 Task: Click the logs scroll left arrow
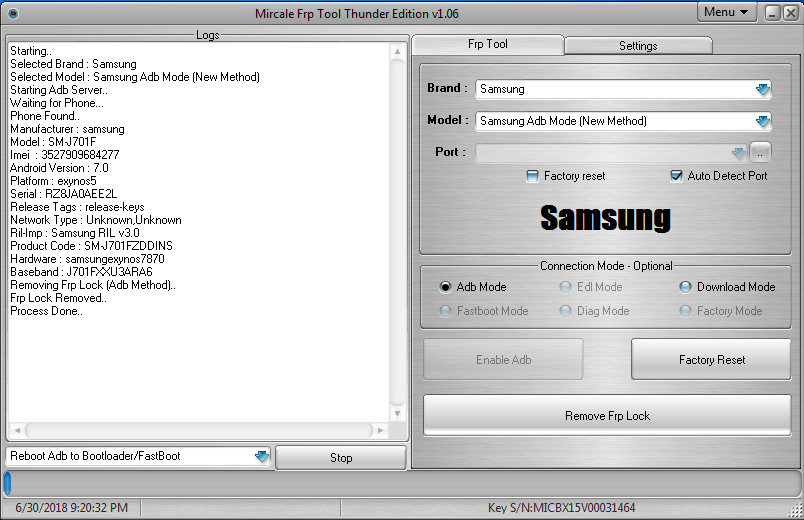coord(17,430)
